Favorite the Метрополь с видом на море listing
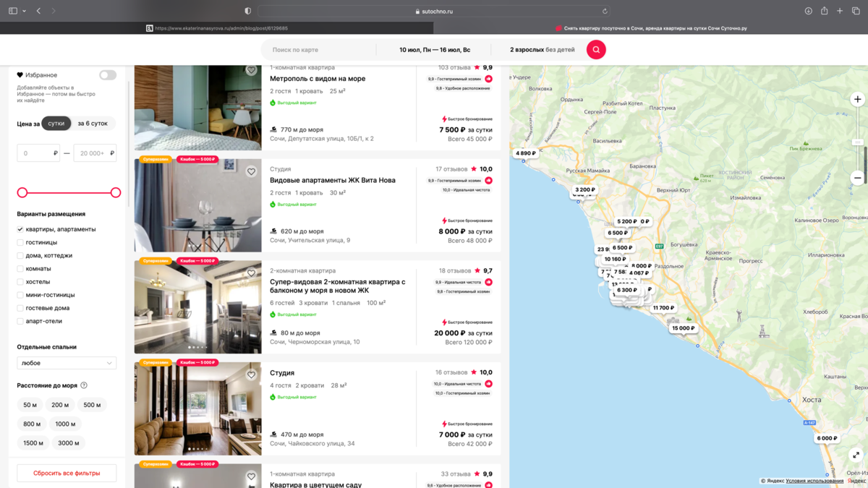This screenshot has width=868, height=488. [251, 70]
